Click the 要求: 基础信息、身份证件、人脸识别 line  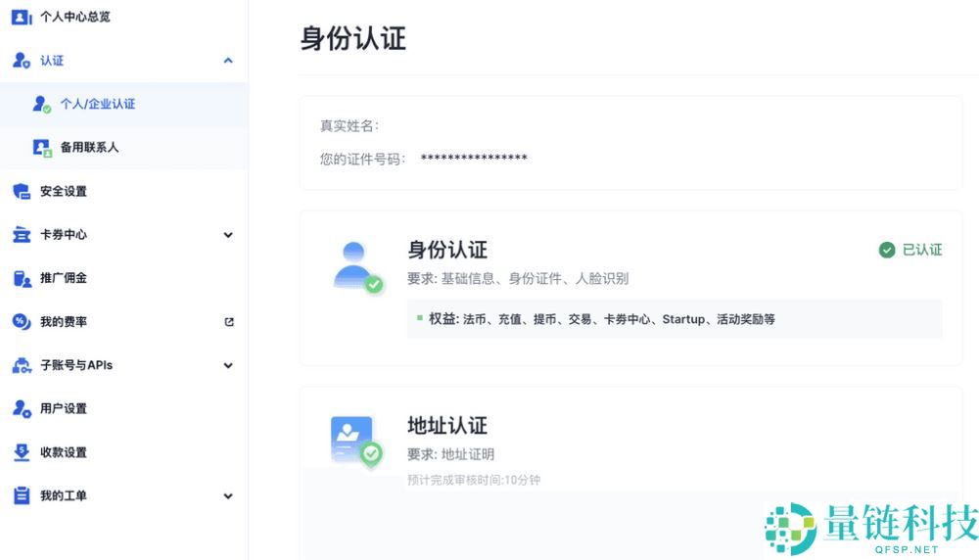tap(518, 278)
